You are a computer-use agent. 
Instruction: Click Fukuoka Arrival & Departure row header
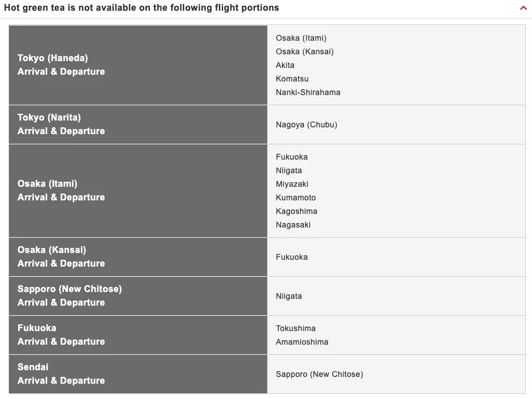click(x=138, y=335)
